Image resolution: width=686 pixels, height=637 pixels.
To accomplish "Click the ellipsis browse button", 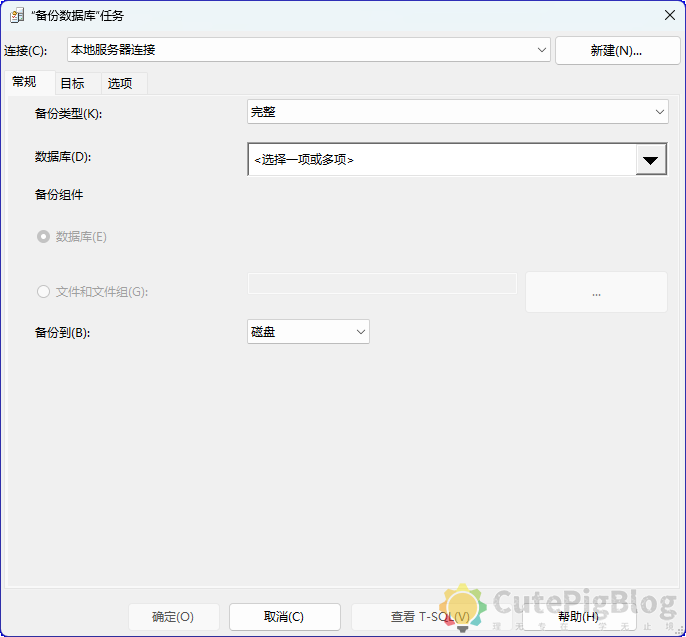I will (x=596, y=292).
